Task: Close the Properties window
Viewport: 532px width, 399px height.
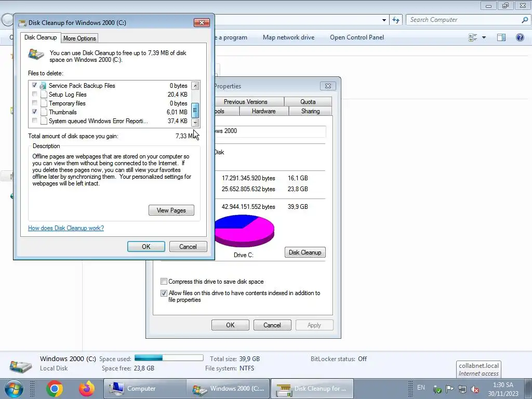Action: [328, 86]
